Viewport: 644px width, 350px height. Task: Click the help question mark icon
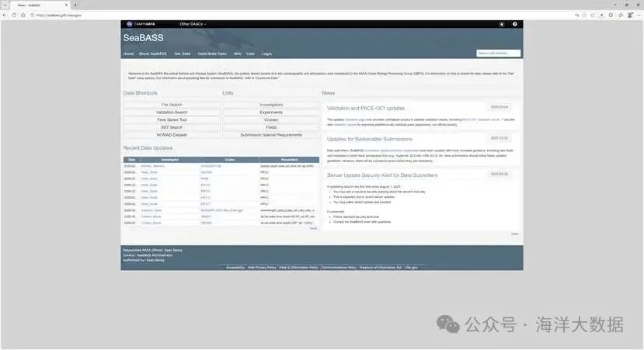coord(514,24)
